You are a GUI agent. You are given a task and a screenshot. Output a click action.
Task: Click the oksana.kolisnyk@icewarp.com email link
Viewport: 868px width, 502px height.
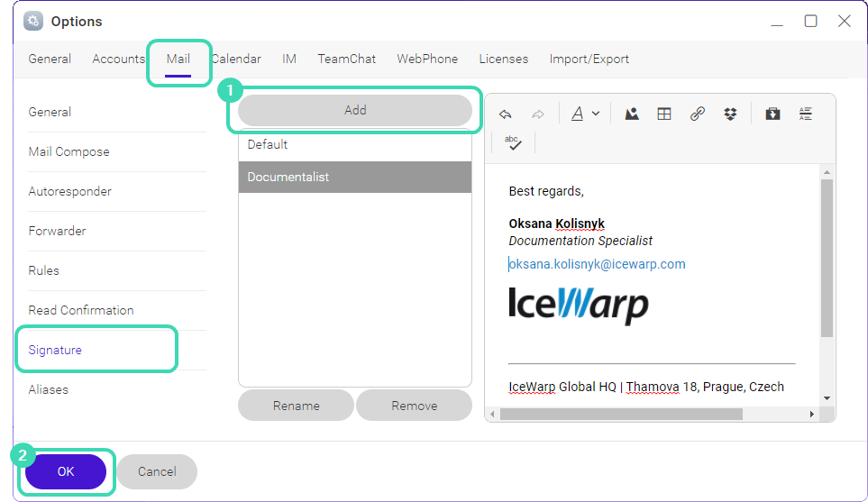click(x=598, y=264)
